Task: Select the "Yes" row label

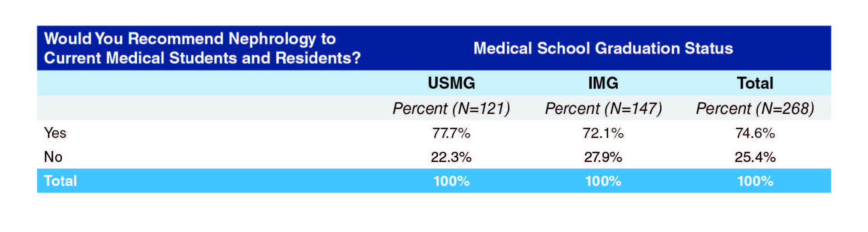Action: [x=55, y=133]
